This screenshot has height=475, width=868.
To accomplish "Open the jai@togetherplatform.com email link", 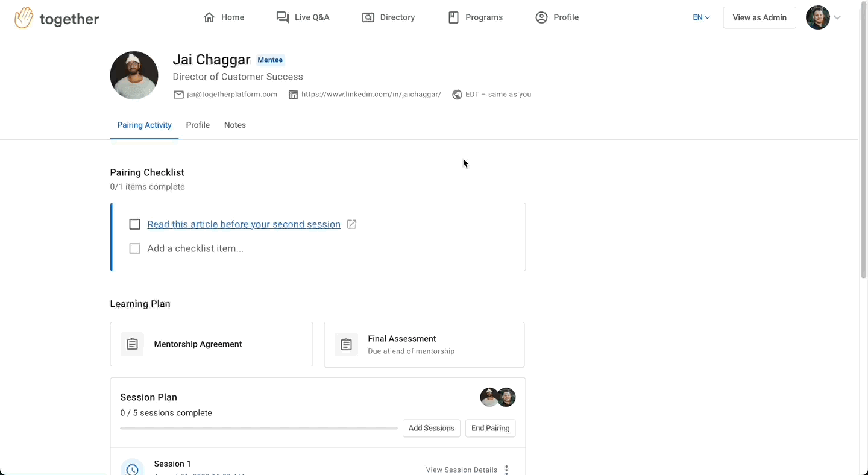I will [x=232, y=95].
